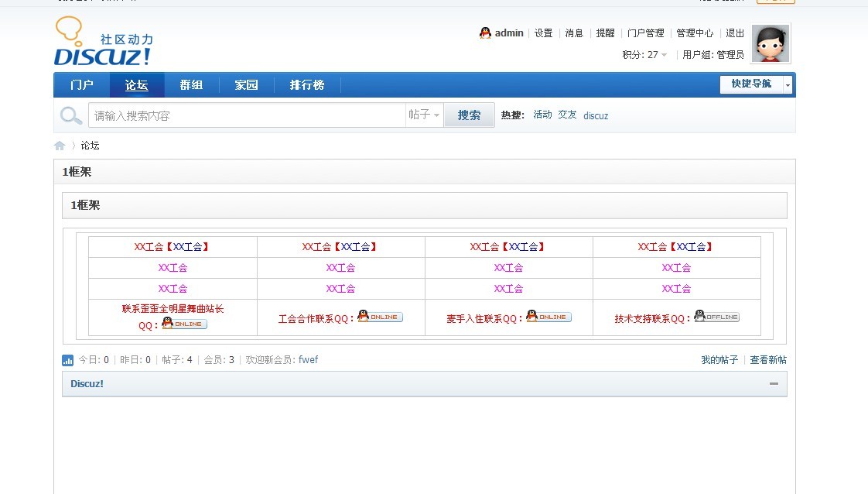
Task: Click 联系歪歪全明星舞曲站长 text
Action: pos(173,309)
